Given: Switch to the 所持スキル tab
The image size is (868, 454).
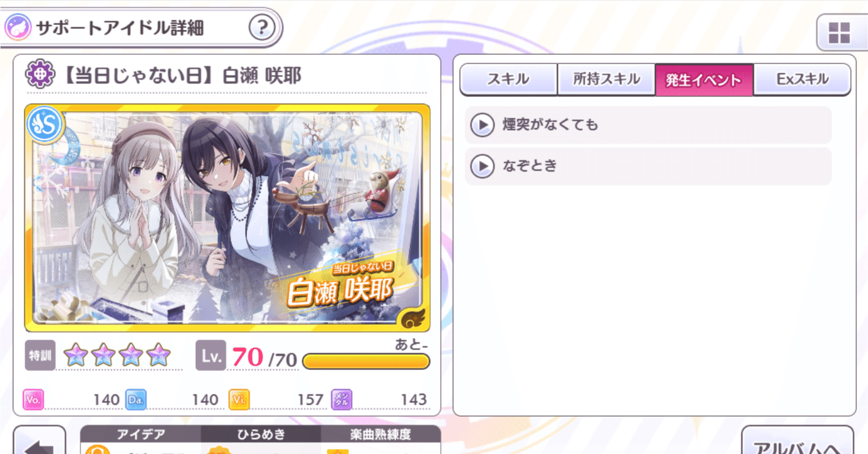Looking at the screenshot, I should (x=606, y=79).
